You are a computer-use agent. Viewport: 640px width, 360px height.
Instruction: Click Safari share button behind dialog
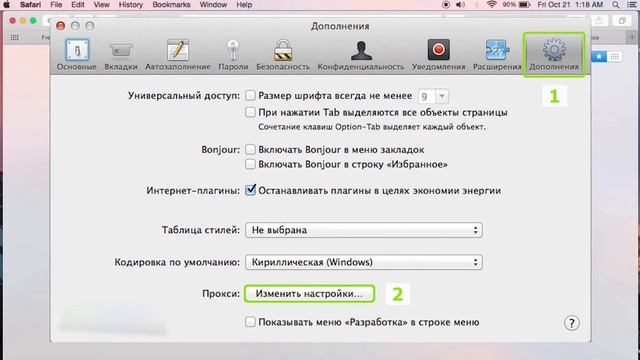click(x=599, y=21)
